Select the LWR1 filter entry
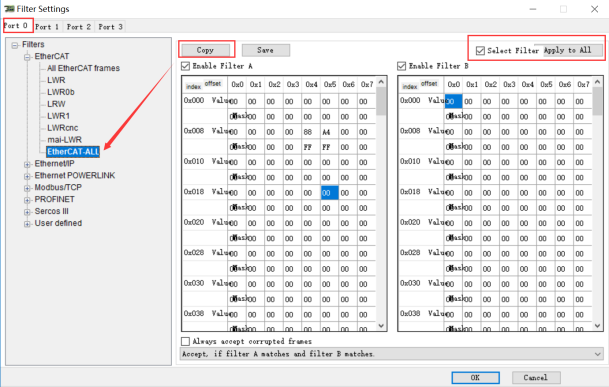Image resolution: width=609 pixels, height=387 pixels. 58,116
